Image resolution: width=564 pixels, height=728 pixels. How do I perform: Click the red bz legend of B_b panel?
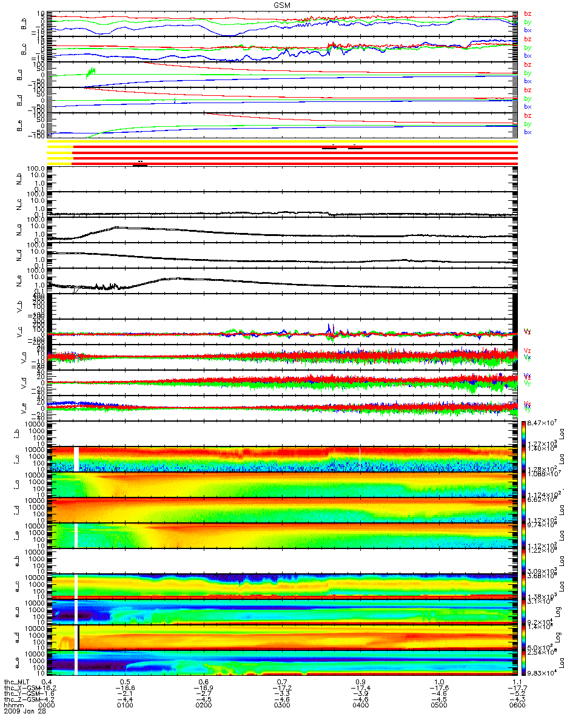528,14
